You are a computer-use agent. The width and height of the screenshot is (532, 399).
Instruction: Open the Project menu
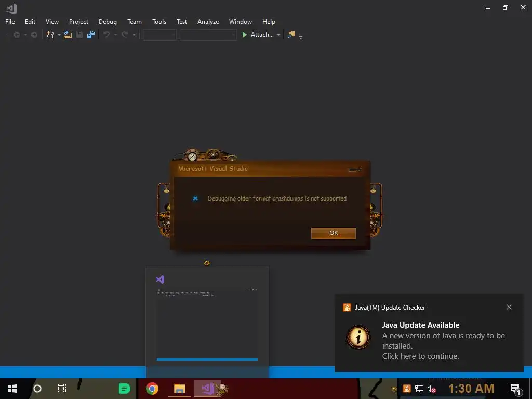coord(78,22)
